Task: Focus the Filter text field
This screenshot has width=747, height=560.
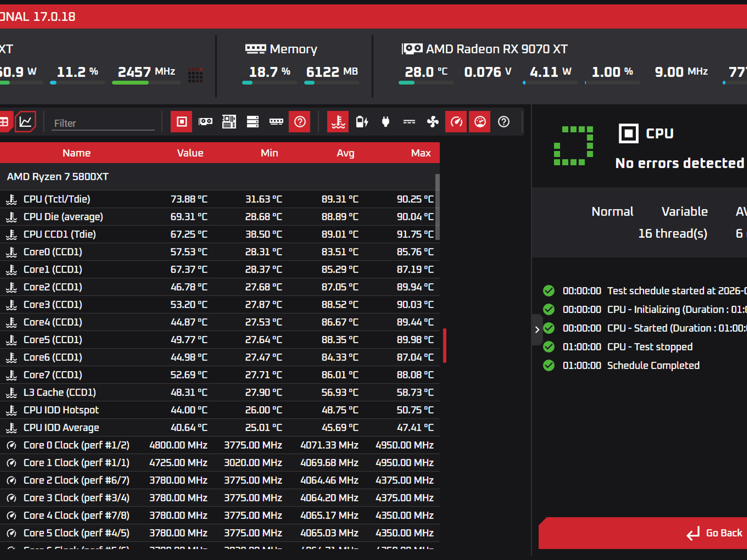Action: tap(103, 123)
